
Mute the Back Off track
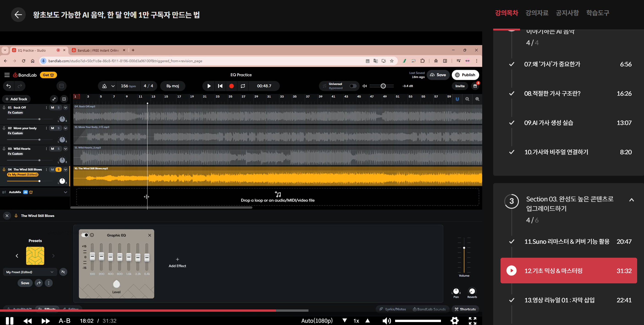[52, 108]
